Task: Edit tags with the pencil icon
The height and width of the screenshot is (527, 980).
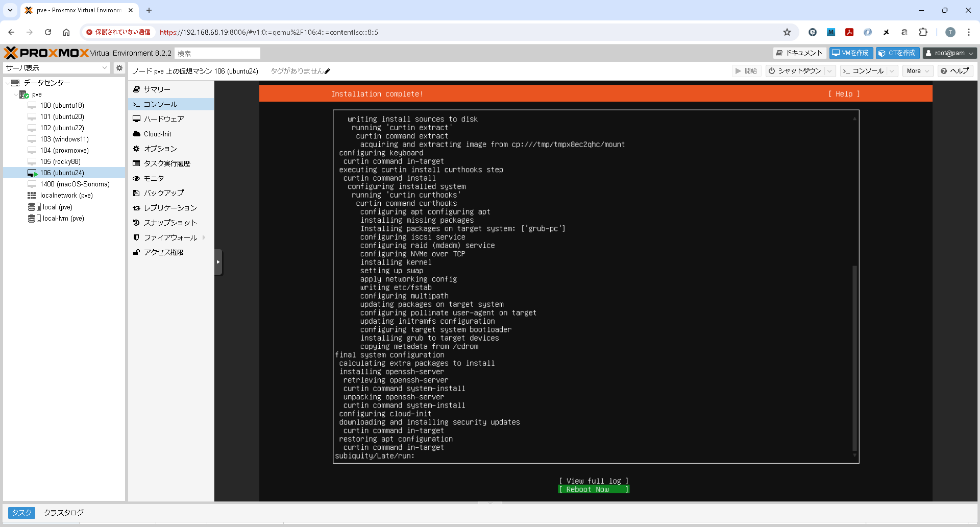Action: (x=327, y=71)
